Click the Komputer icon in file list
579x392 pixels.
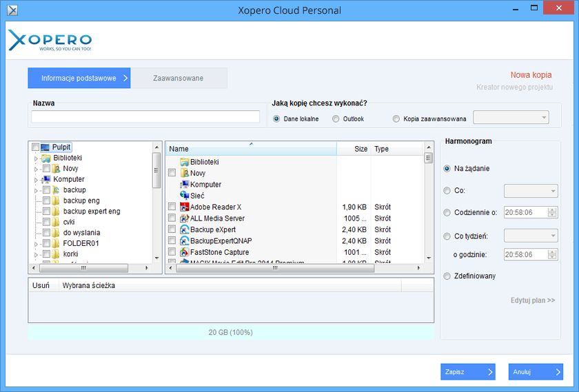point(184,185)
